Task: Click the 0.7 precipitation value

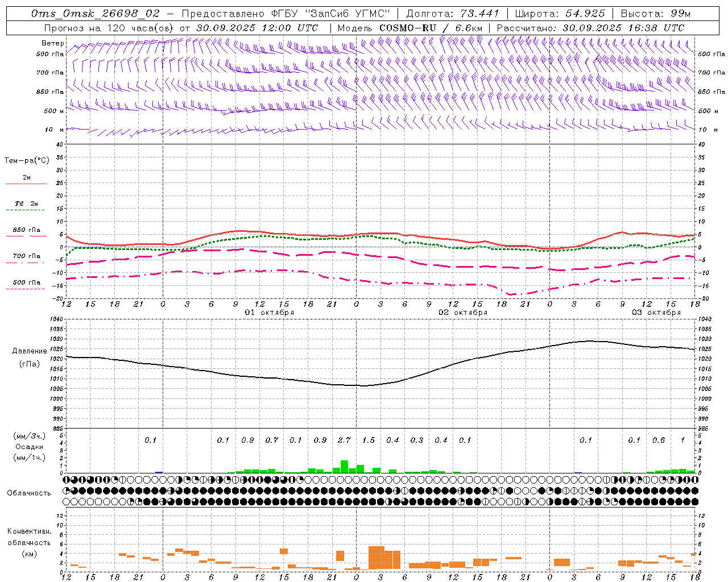Action: [272, 440]
